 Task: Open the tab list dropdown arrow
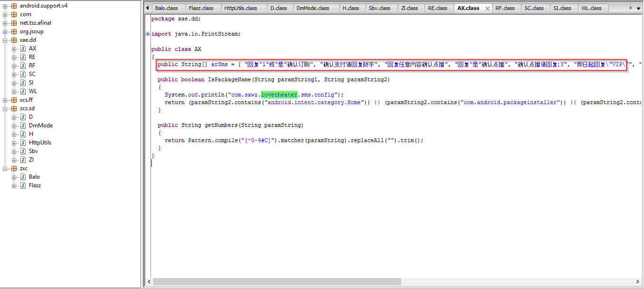638,8
